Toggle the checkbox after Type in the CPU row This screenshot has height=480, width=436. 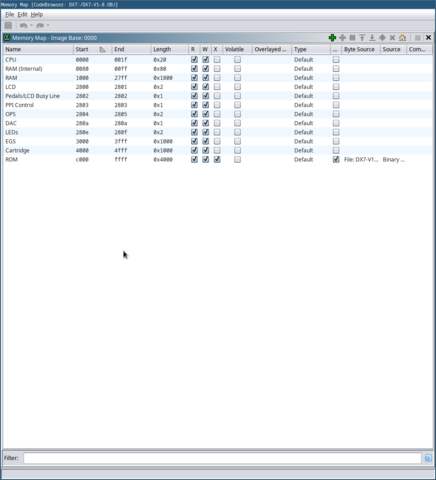[336, 60]
